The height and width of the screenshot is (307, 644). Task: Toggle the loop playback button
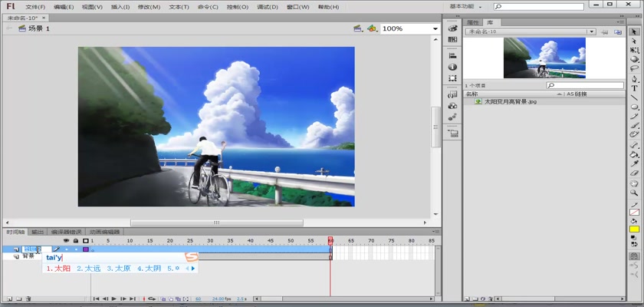pos(152,299)
